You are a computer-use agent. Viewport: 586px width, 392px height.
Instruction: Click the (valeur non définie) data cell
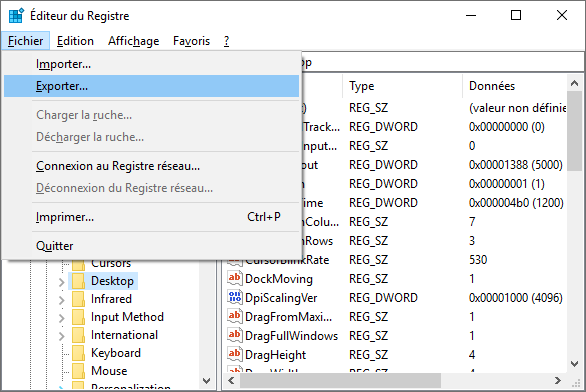[518, 108]
